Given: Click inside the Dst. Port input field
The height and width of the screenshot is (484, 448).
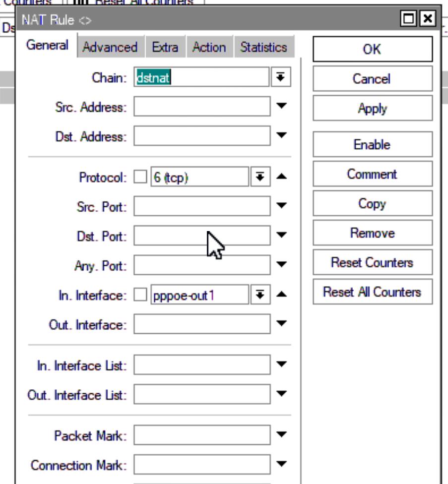Looking at the screenshot, I should [x=202, y=236].
